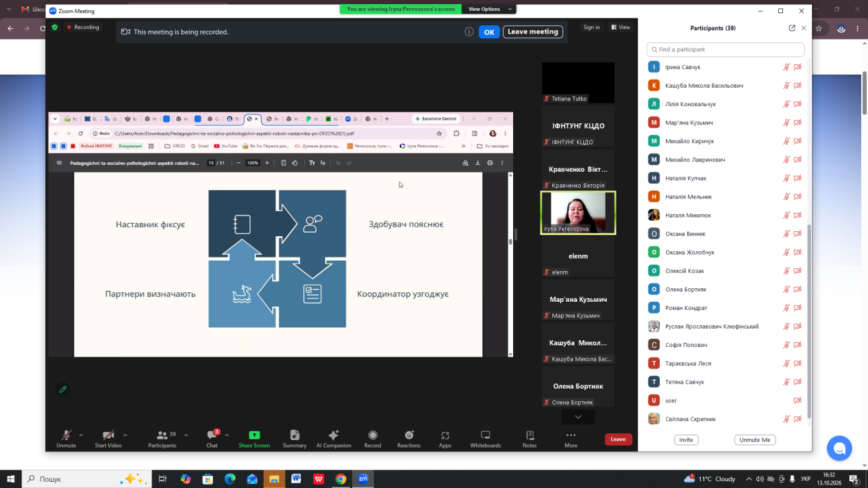Unmute the microphone in Zoom toolbar
Viewport: 868px width, 488px height.
66,439
